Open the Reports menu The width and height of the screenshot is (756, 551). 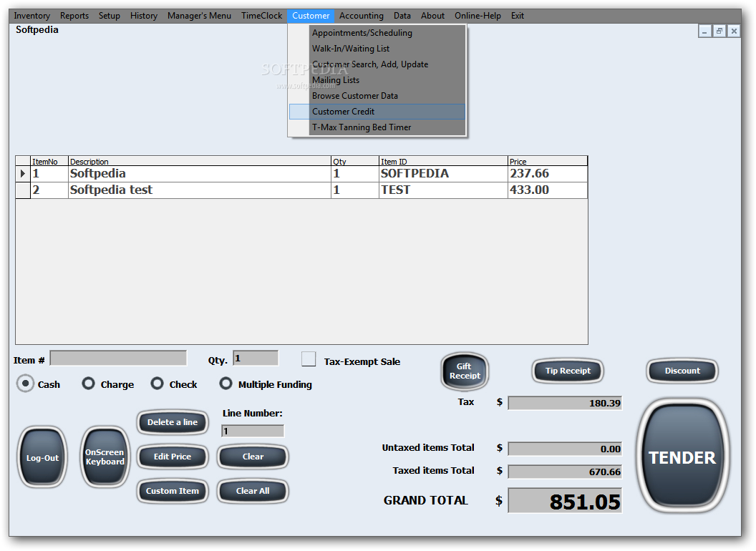pos(74,16)
